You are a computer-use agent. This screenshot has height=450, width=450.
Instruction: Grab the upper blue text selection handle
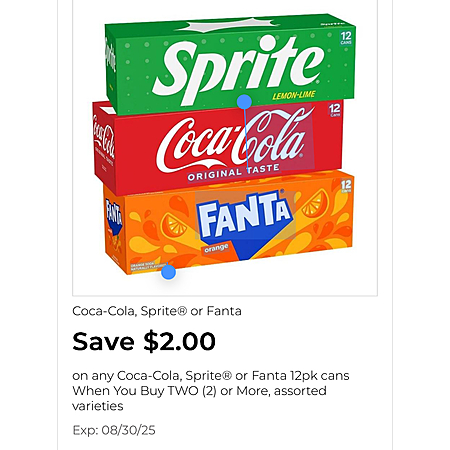tap(245, 101)
